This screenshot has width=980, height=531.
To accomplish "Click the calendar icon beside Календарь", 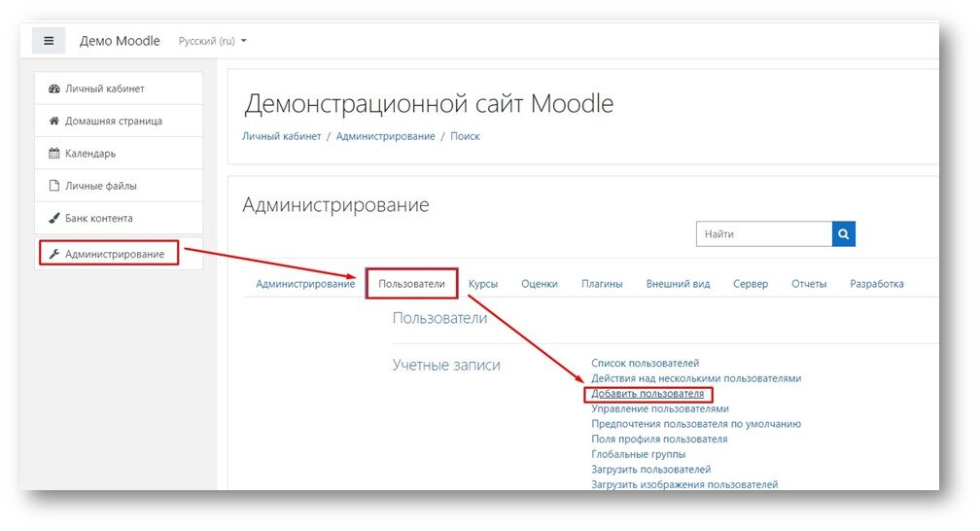I will [x=54, y=154].
